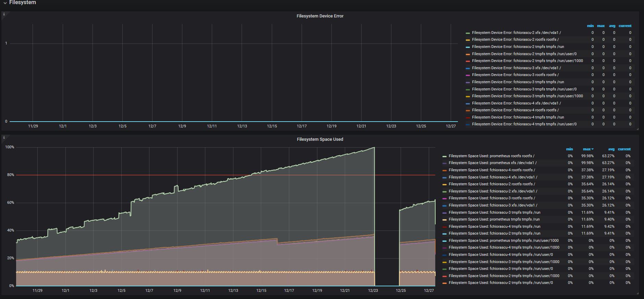This screenshot has height=299, width=644.
Task: Toggle Device Error series fchiorascu-3 rootfs
Action: pyautogui.click(x=515, y=75)
